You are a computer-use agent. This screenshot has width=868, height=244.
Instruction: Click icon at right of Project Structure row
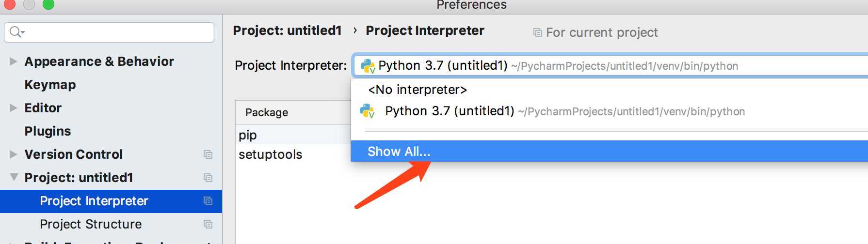208,224
